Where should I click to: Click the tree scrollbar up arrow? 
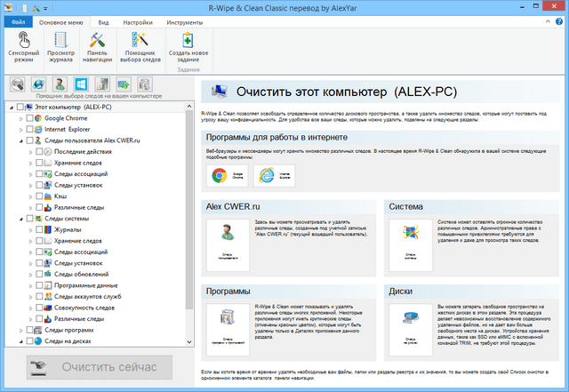189,106
